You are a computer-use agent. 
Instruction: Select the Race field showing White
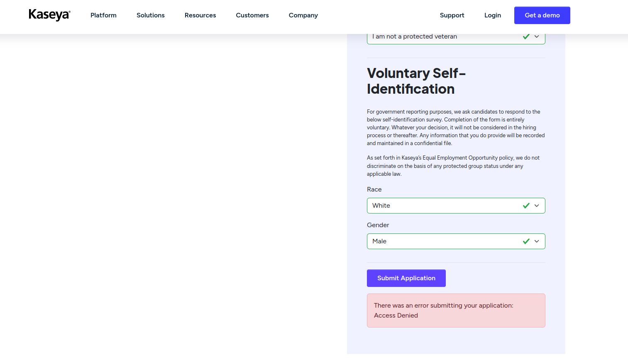click(x=440, y=206)
